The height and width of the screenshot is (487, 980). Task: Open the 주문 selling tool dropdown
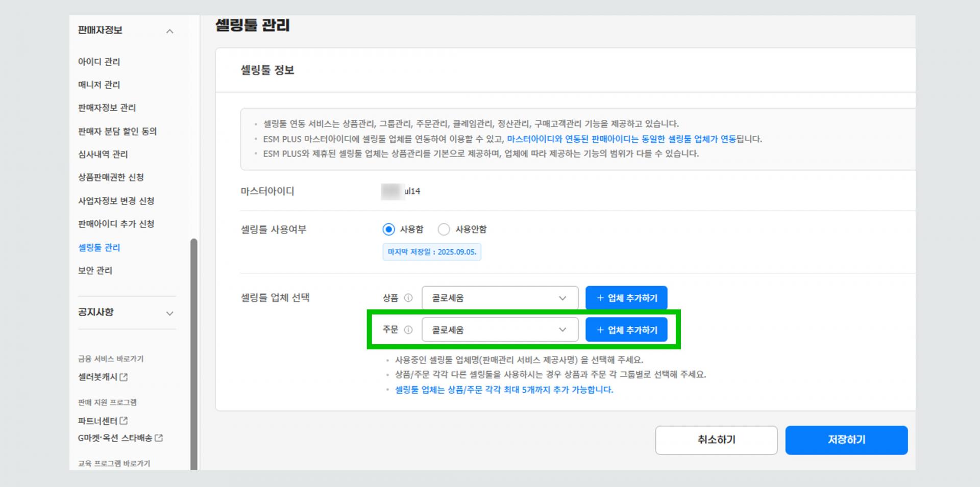(x=500, y=330)
